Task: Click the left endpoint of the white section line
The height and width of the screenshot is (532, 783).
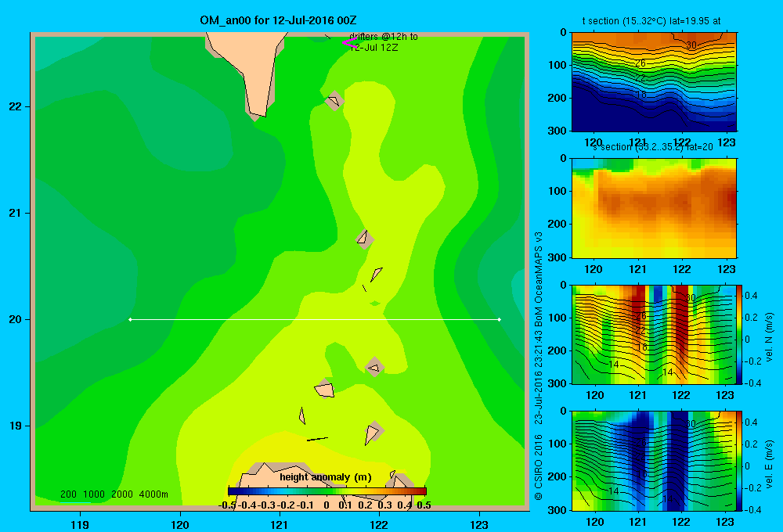Action: pyautogui.click(x=130, y=319)
